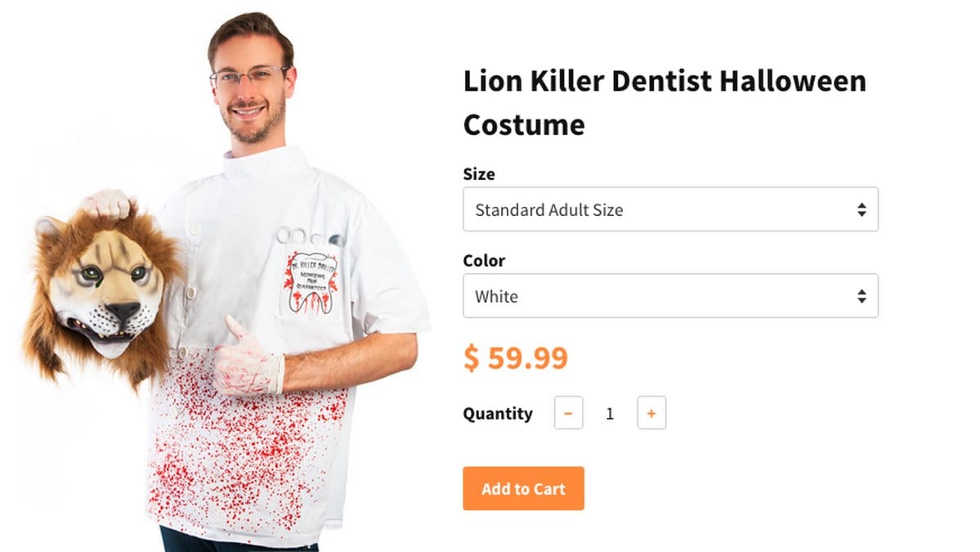Select the quantity value field showing 1
The image size is (980, 552).
(x=610, y=413)
